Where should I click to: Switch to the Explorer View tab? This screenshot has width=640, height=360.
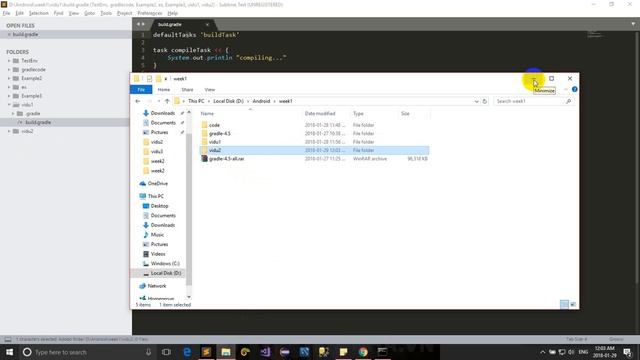coord(210,89)
